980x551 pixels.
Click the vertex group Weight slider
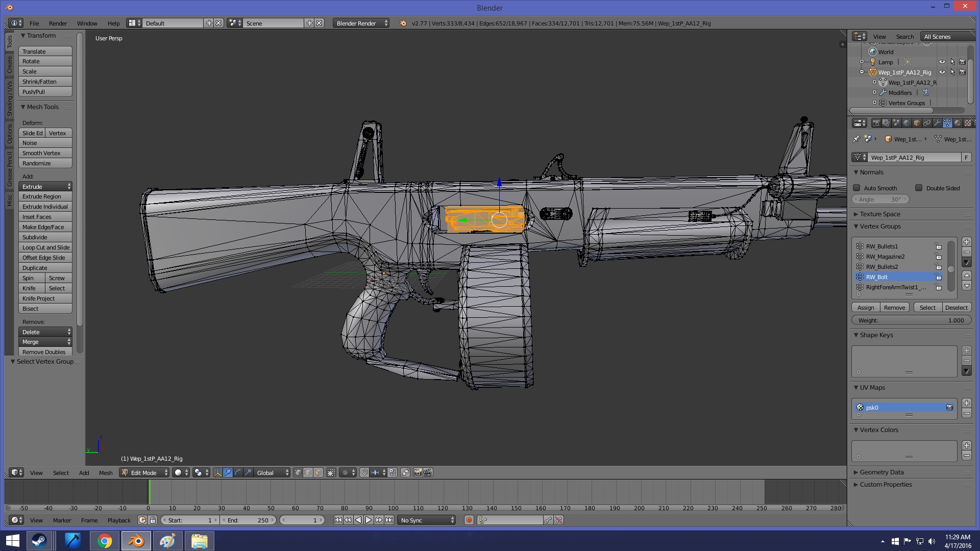[911, 320]
